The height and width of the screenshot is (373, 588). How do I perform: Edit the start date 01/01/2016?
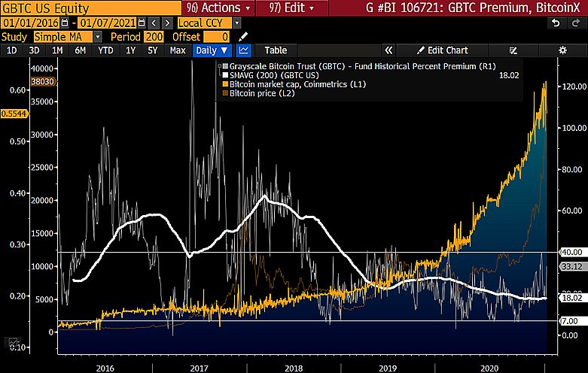[x=30, y=23]
